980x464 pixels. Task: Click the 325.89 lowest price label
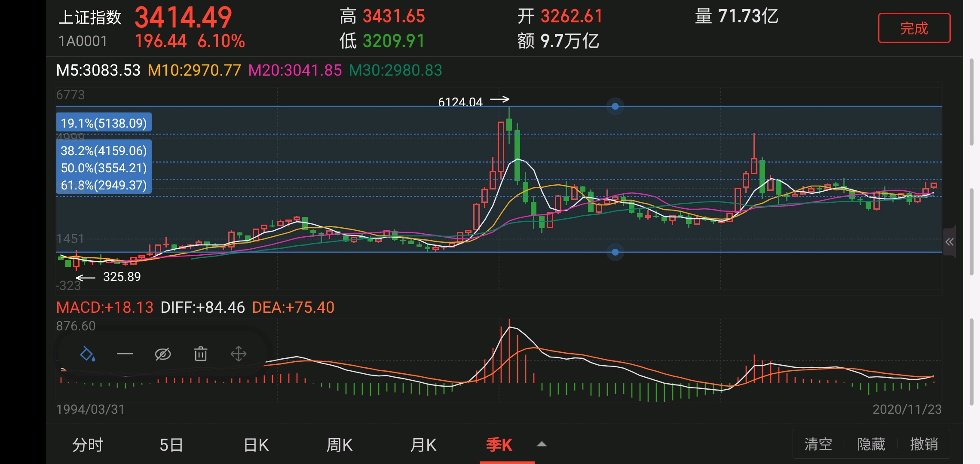(122, 277)
